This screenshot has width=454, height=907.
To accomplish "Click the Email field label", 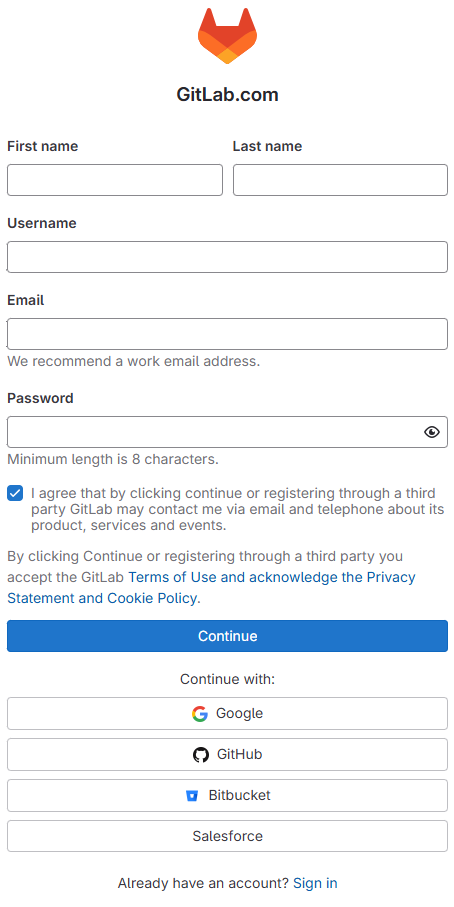I will pyautogui.click(x=25, y=300).
